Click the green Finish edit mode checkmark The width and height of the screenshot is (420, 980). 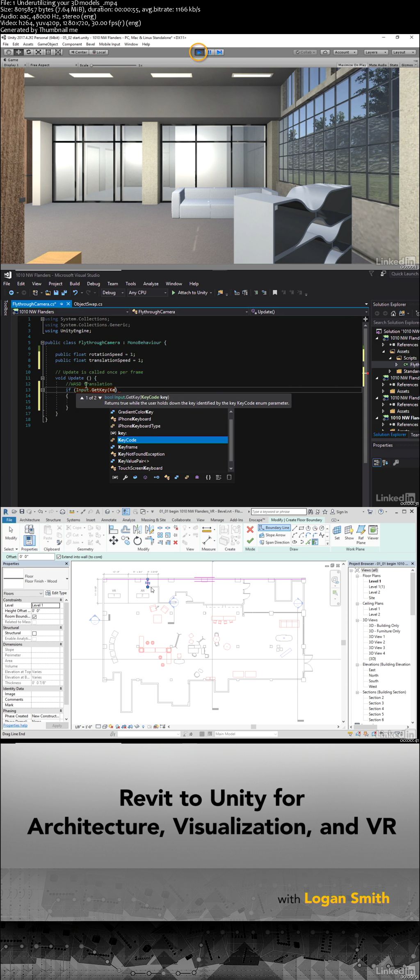[x=250, y=541]
